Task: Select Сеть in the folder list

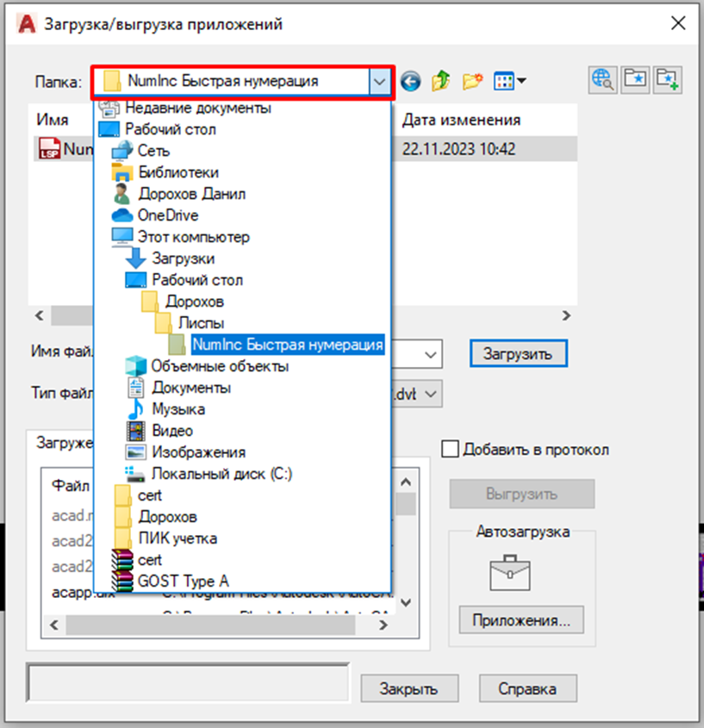Action: [153, 151]
